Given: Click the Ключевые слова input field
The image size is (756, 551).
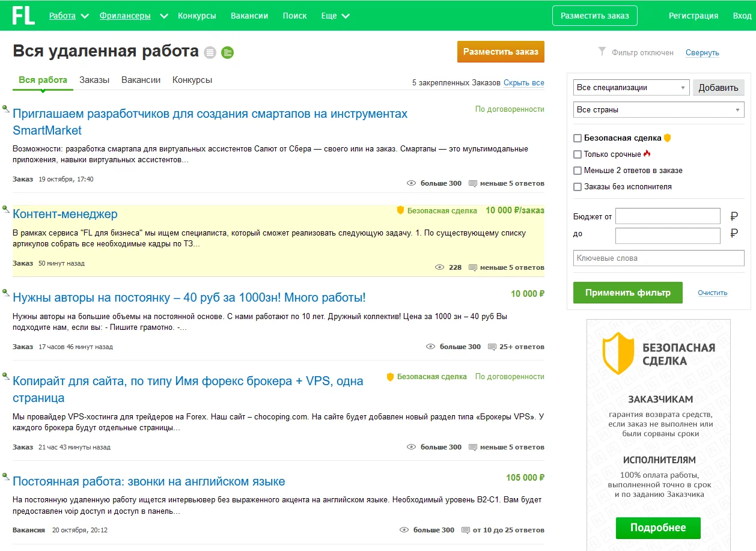Looking at the screenshot, I should point(659,258).
